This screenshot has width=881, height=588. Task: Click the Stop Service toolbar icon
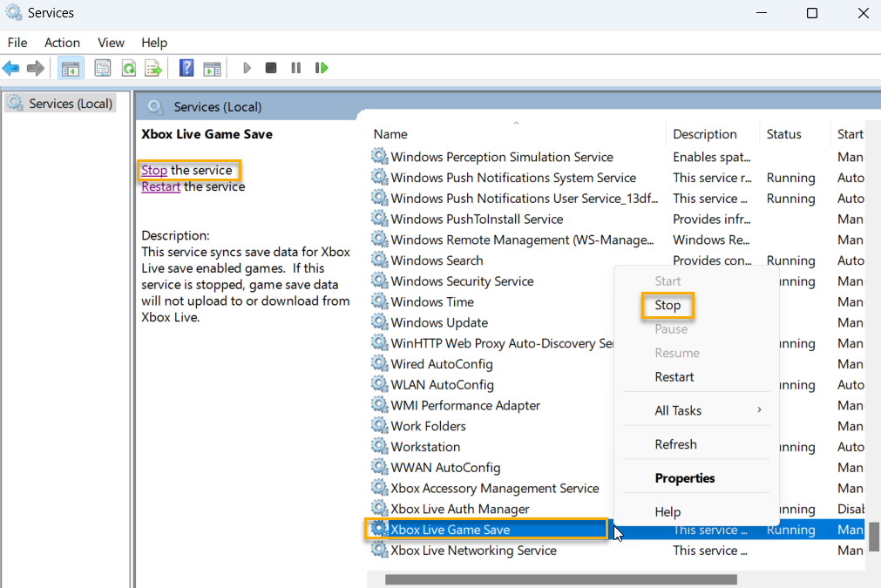click(270, 67)
